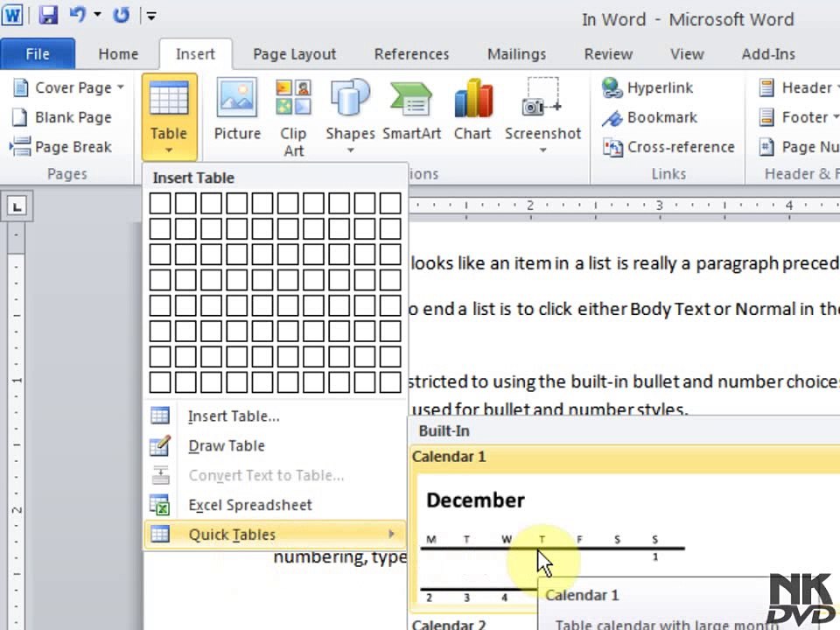Switch to the View tab
This screenshot has width=840, height=630.
687,54
